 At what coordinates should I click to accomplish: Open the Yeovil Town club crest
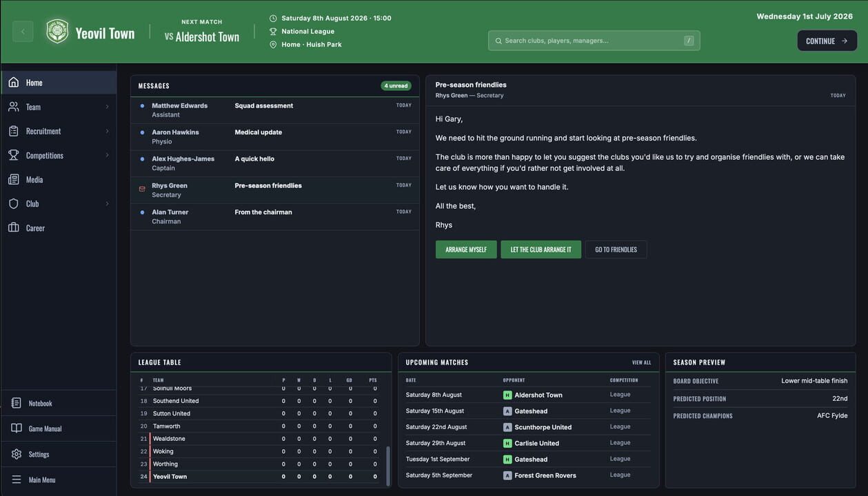(57, 32)
